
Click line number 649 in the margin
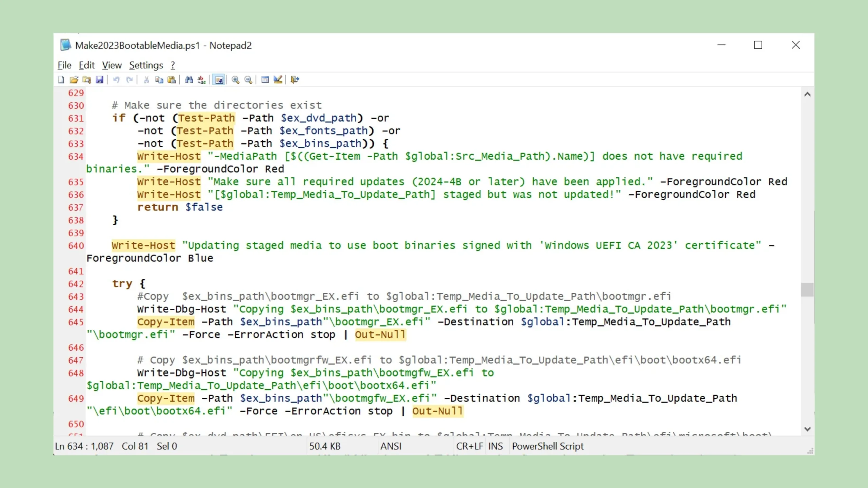pos(76,399)
